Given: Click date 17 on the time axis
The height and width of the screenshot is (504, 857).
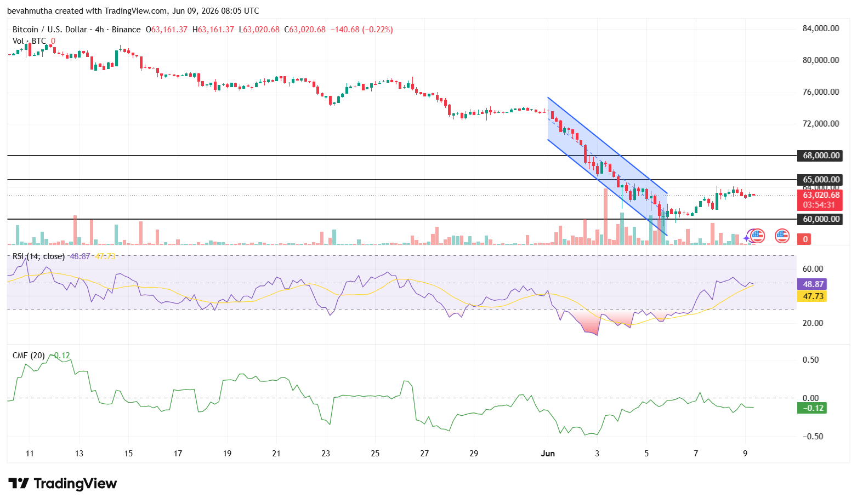Looking at the screenshot, I should 178,454.
